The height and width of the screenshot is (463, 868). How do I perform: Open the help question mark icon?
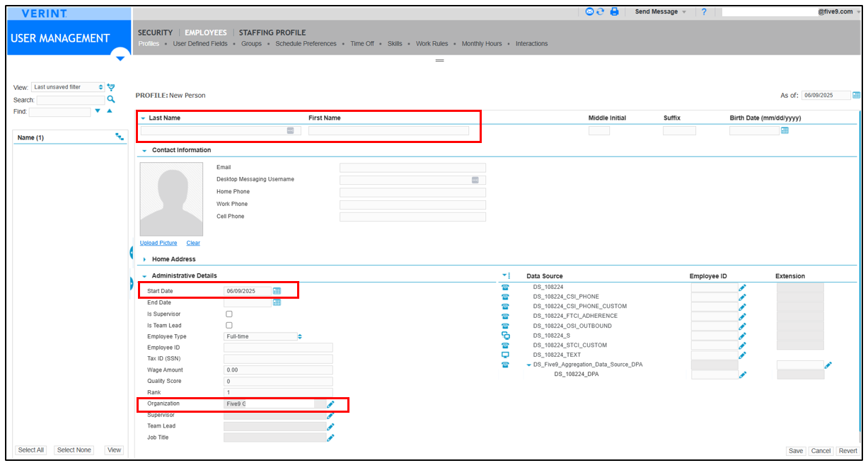coord(704,12)
